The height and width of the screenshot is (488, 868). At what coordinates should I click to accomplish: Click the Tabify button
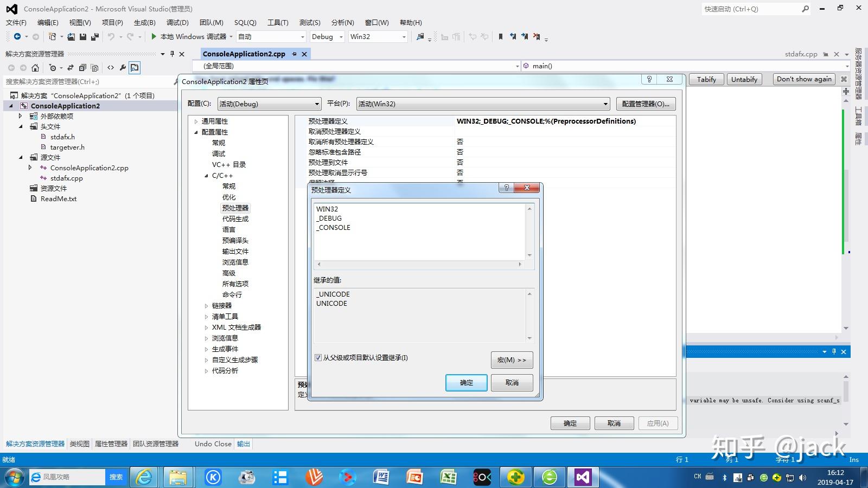[x=706, y=79]
